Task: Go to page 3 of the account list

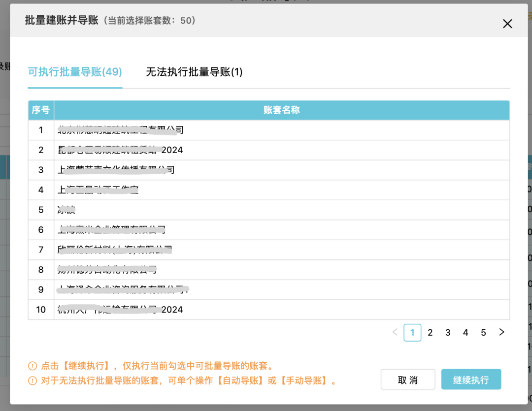Action: [448, 332]
